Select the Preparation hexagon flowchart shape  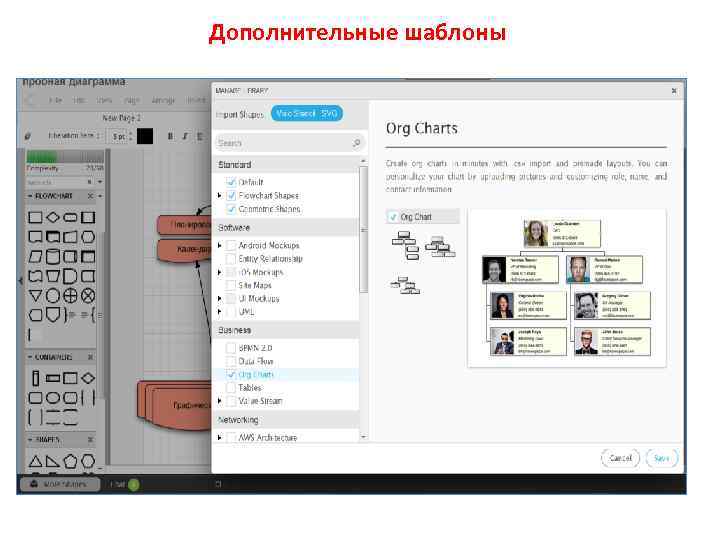88,237
